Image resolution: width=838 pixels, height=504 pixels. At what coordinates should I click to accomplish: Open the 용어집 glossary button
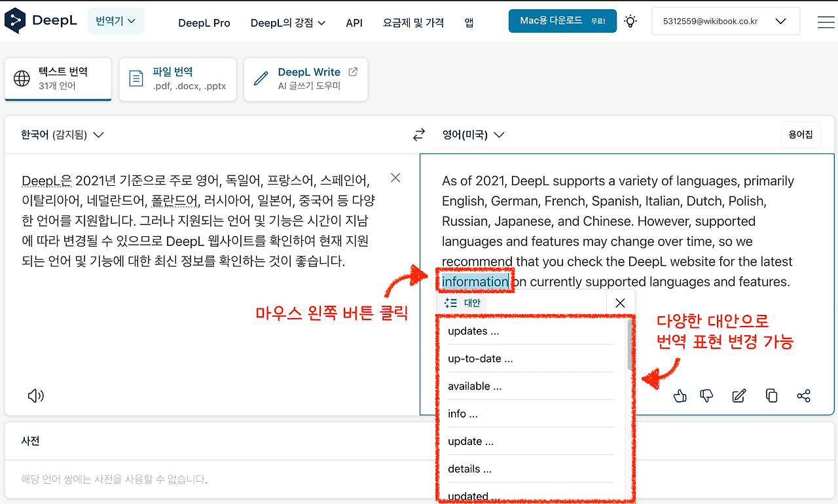(x=800, y=135)
